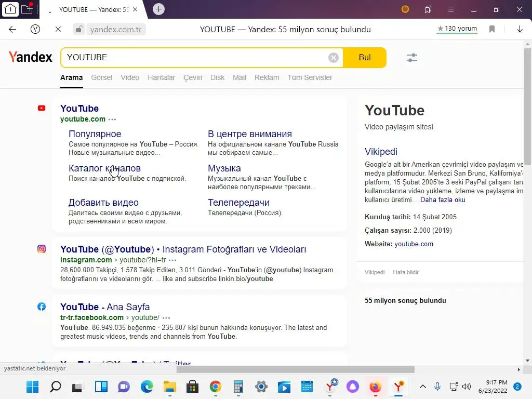
Task: Open Chrome from taskbar
Action: tap(216, 387)
